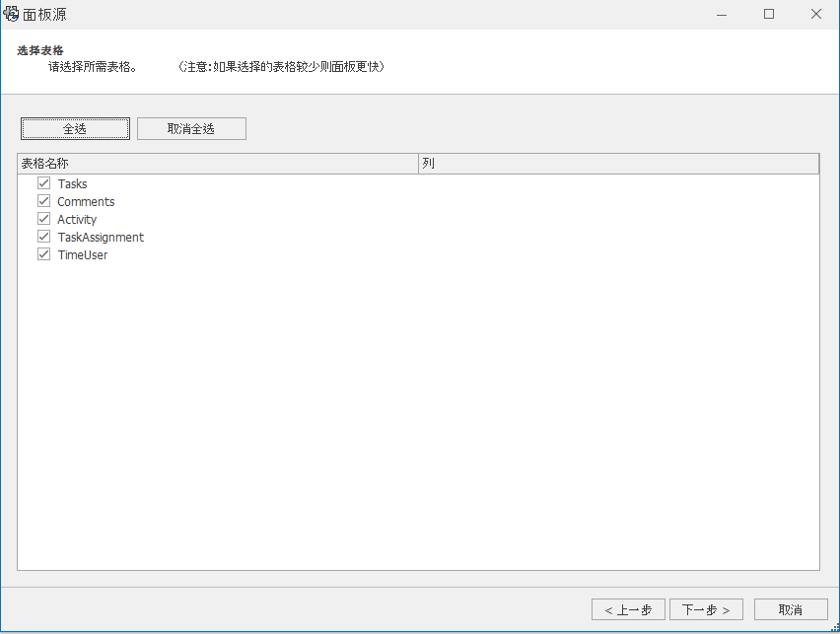Click the 全选 button

(x=75, y=128)
